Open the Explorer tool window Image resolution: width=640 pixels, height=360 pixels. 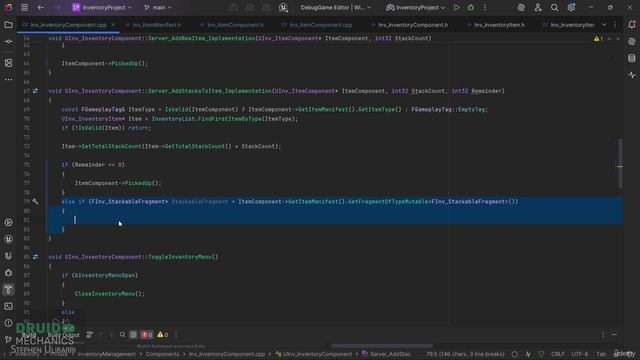click(x=8, y=25)
